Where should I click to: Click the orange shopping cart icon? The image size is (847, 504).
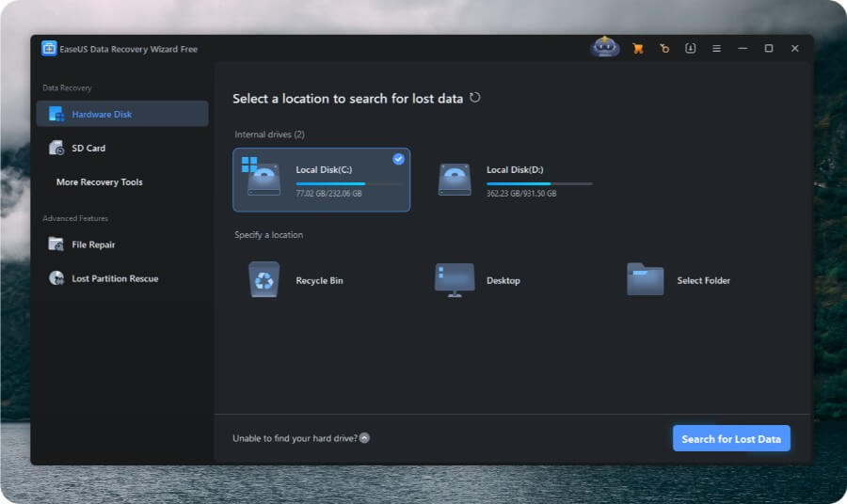click(638, 49)
